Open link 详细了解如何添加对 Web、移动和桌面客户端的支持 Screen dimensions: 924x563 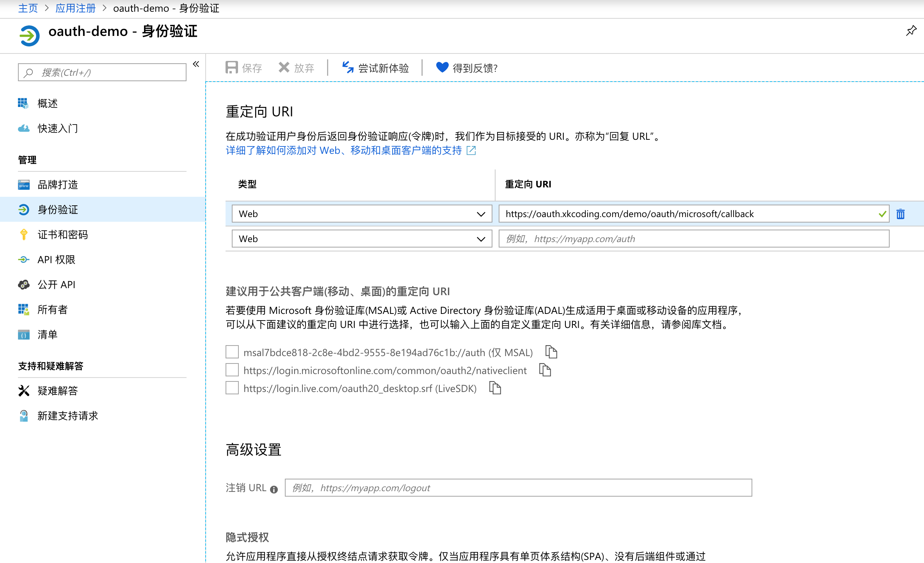point(343,150)
